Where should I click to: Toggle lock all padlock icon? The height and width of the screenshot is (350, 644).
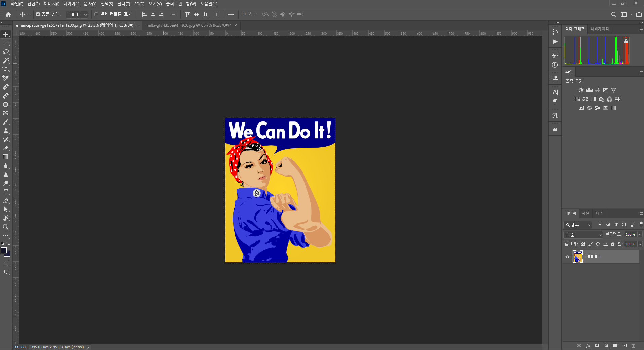[x=613, y=244]
